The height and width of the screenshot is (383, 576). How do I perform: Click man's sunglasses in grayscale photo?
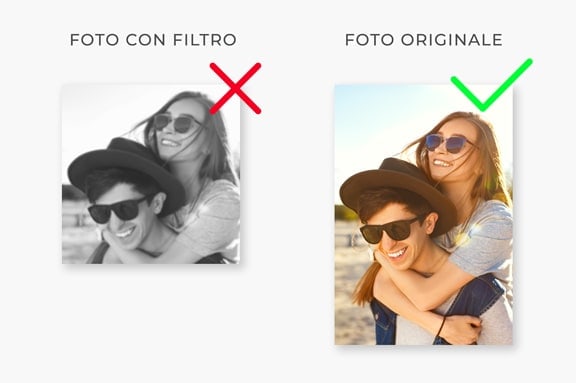(119, 210)
